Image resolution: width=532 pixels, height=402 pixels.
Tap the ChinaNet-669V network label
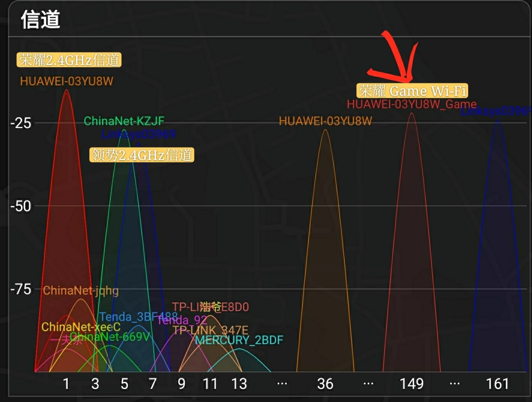click(110, 336)
